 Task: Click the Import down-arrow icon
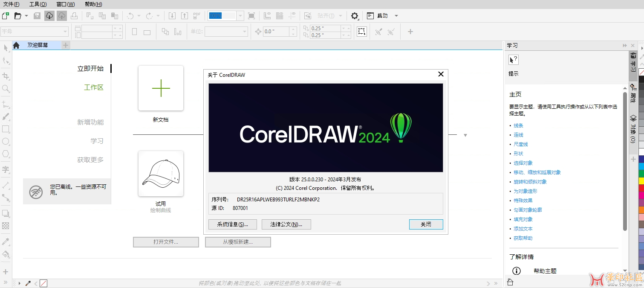point(172,16)
